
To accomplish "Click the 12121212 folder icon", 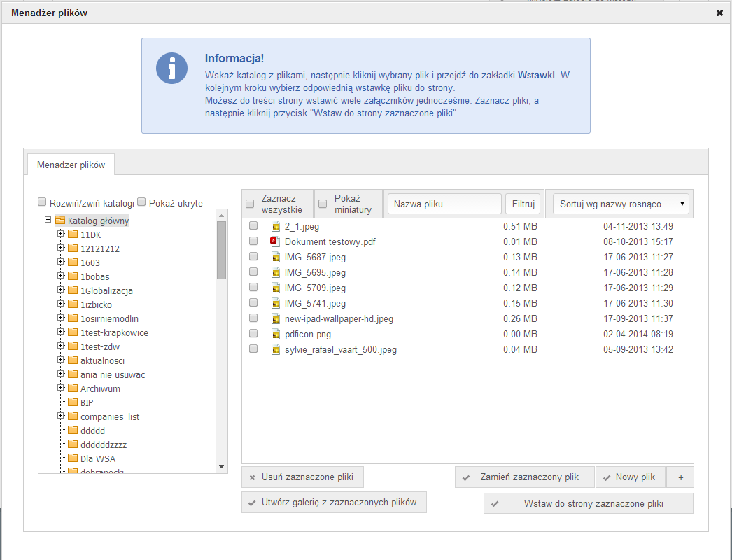I will [x=73, y=248].
